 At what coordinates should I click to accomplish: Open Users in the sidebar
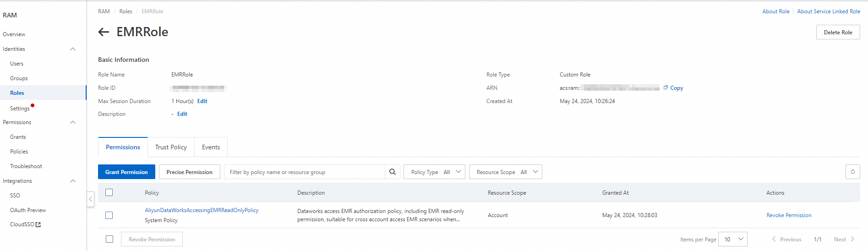pyautogui.click(x=17, y=64)
